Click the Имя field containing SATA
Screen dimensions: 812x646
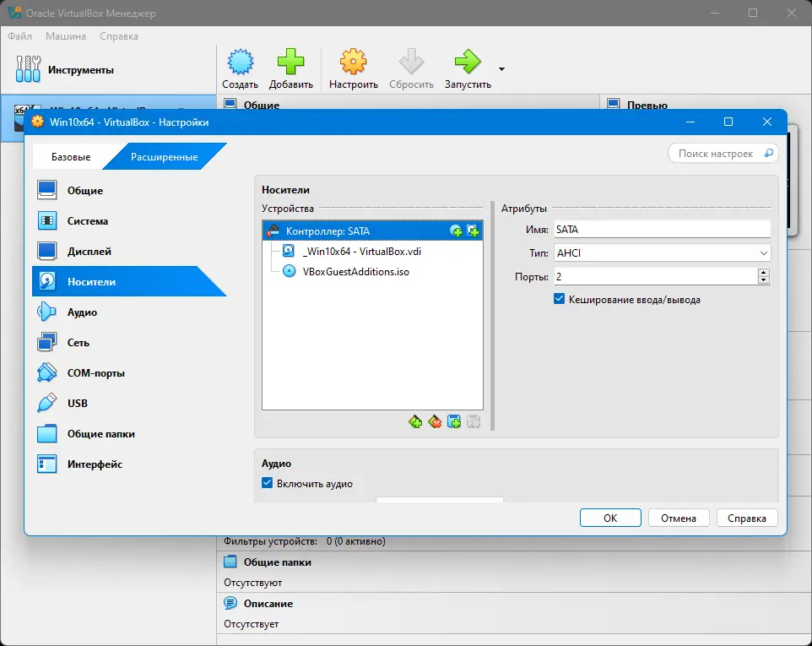[x=663, y=230]
